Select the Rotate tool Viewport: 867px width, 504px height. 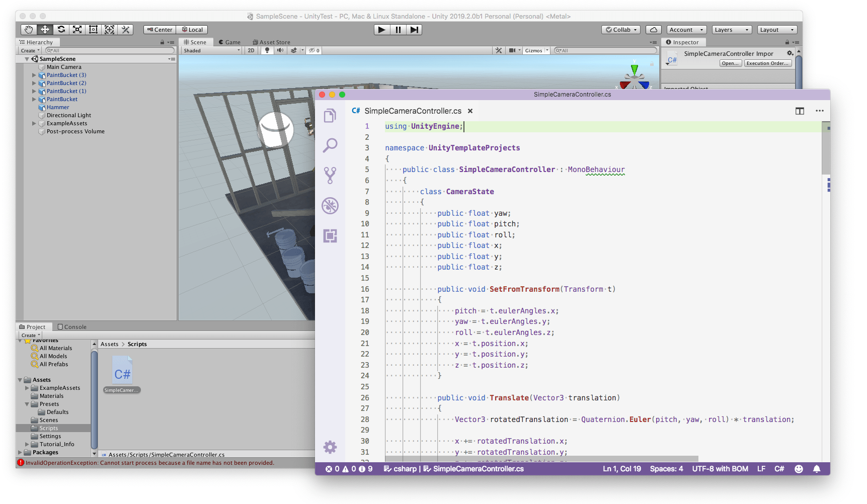pos(61,30)
